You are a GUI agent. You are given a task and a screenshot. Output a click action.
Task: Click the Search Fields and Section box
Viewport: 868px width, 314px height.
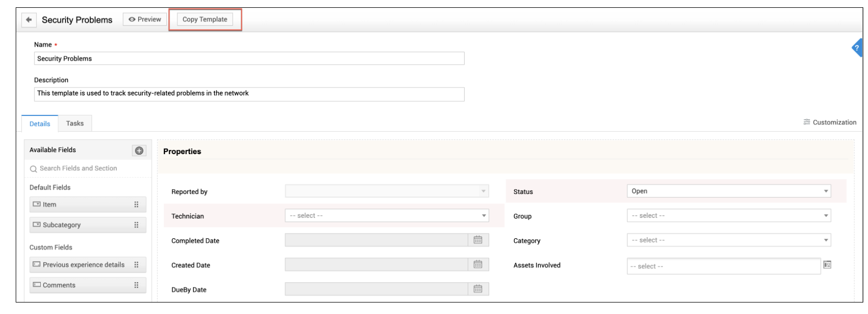[x=88, y=168]
